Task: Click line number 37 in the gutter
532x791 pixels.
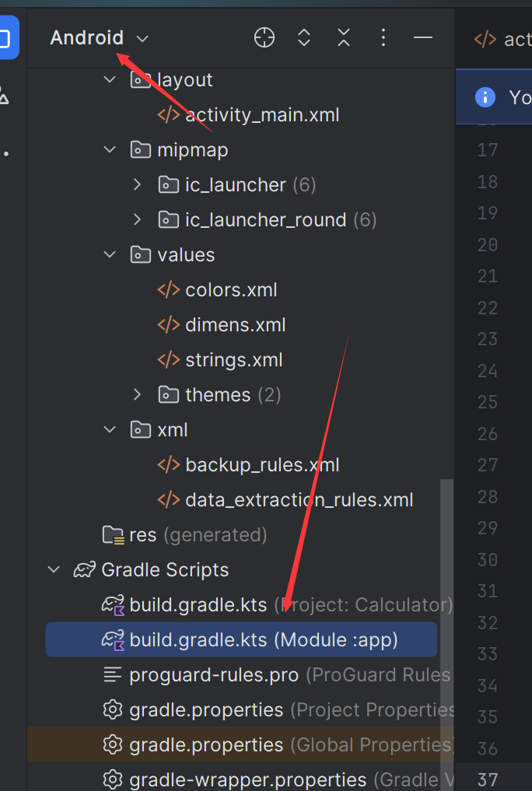Action: (488, 780)
